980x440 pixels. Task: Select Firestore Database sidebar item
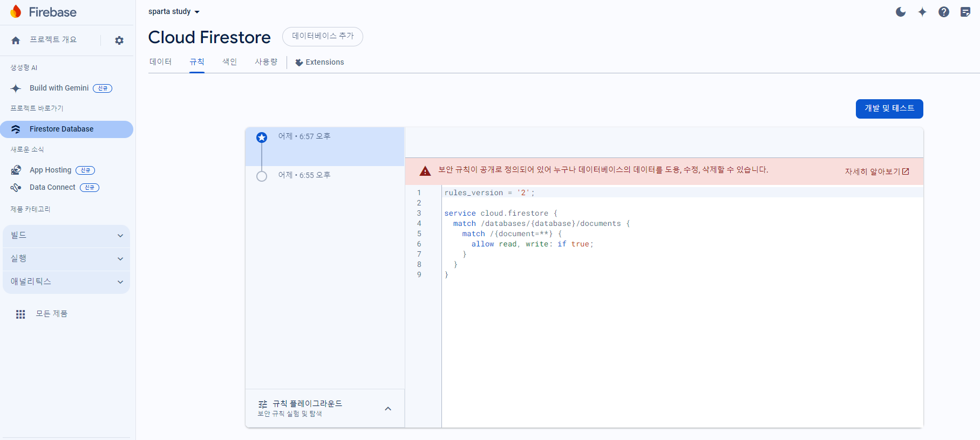66,129
